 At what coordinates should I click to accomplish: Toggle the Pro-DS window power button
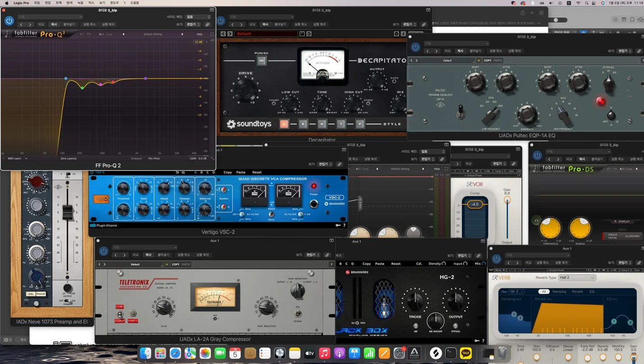537,155
